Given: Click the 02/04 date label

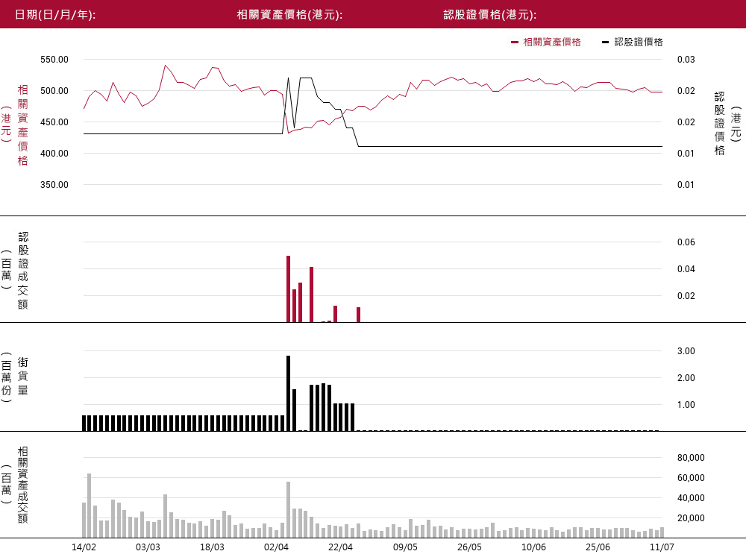Looking at the screenshot, I should coord(277,547).
